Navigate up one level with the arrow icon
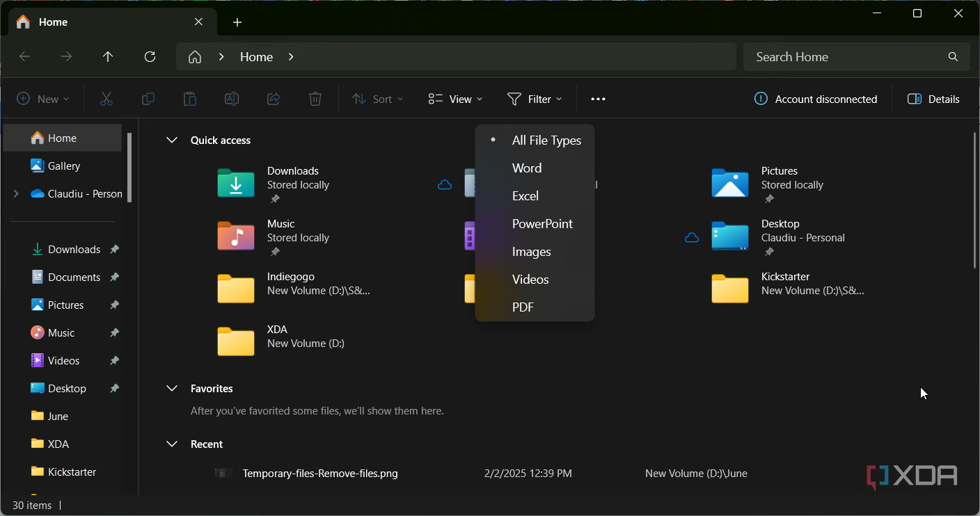This screenshot has height=516, width=980. coord(108,56)
